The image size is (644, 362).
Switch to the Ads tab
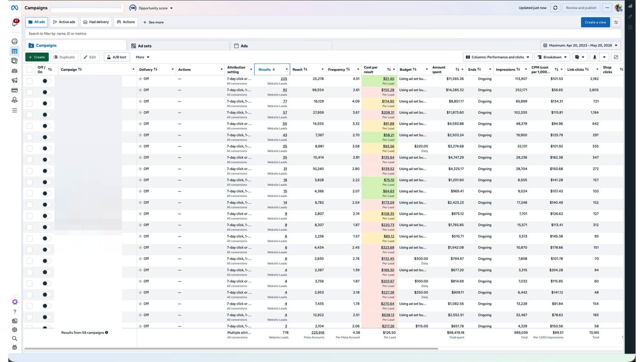pos(282,46)
